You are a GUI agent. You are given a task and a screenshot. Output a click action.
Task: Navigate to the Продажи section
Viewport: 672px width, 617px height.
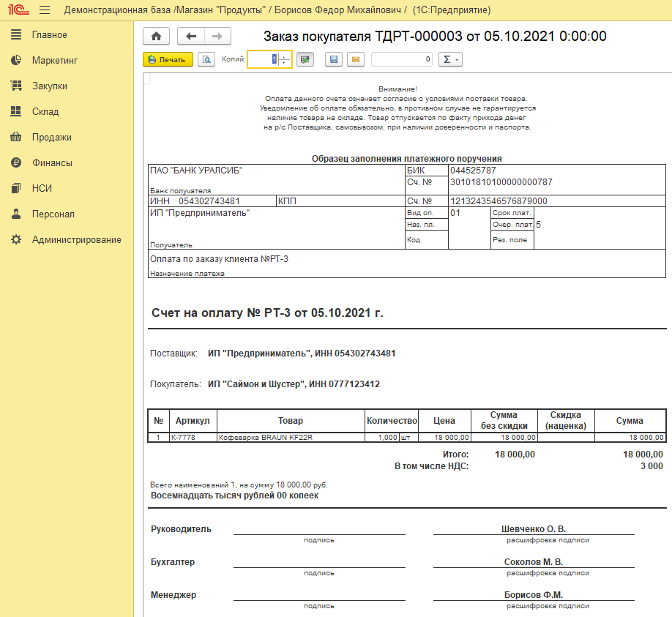click(x=51, y=138)
